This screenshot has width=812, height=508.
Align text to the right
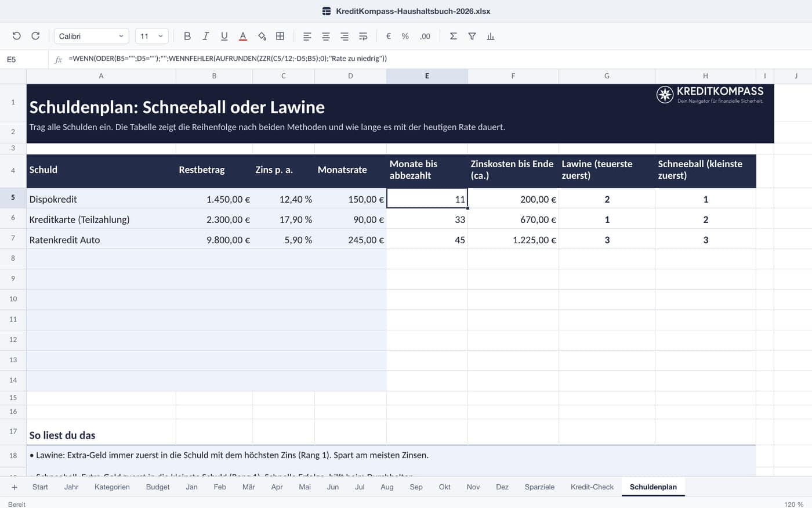tap(345, 36)
